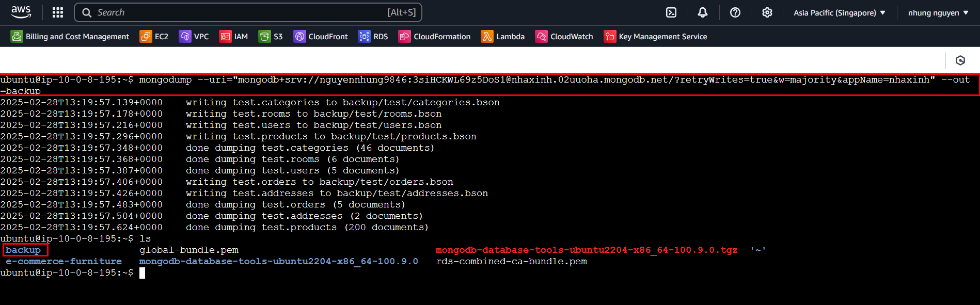Launch CloudShell from the top bar
Viewport: 980px width, 305px height.
pyautogui.click(x=671, y=12)
